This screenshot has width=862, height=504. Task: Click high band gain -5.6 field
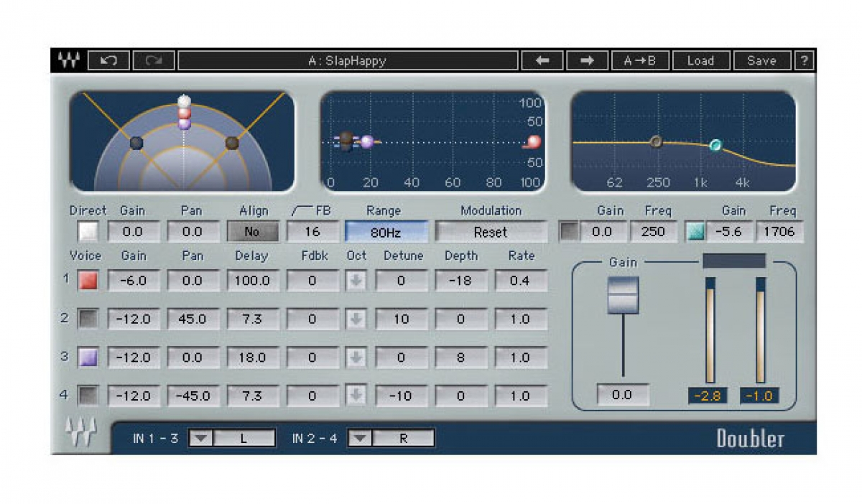coord(729,232)
